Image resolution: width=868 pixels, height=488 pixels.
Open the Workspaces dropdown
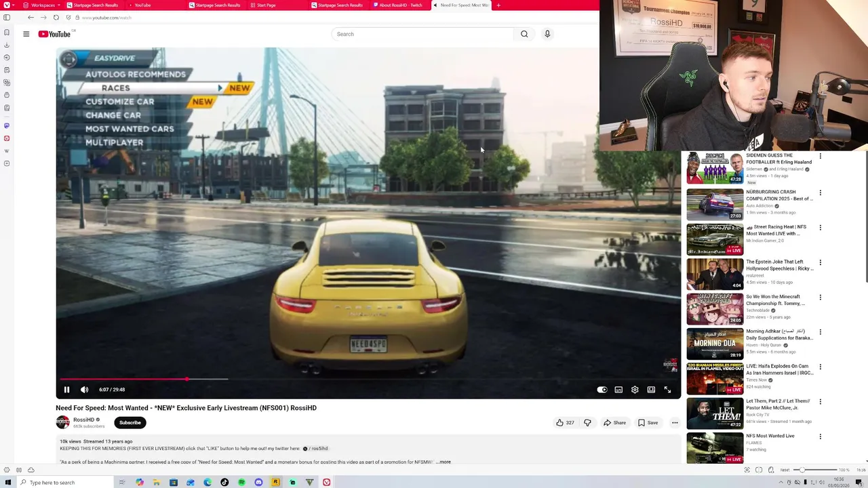(43, 5)
